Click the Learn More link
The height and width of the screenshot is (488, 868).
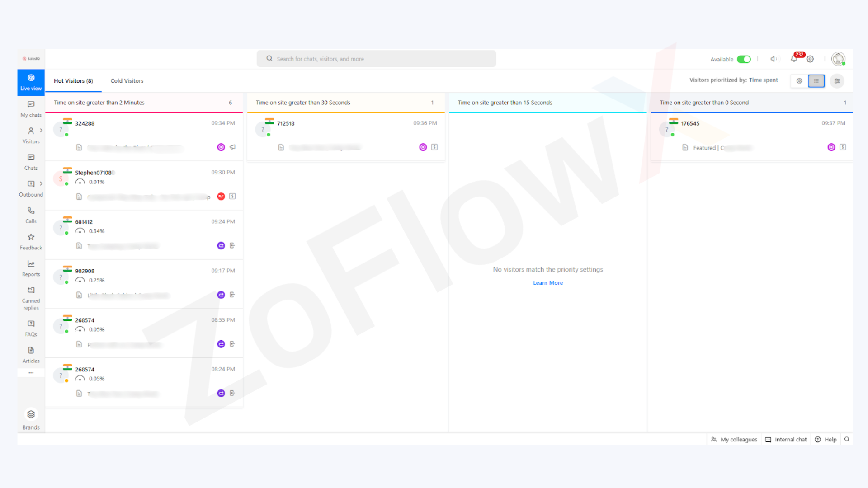[548, 283]
